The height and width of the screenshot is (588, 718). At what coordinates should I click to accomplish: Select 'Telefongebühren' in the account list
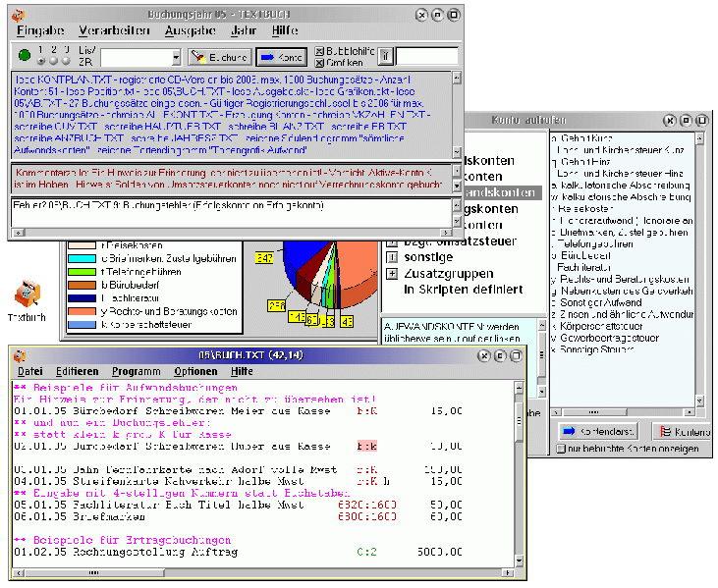click(595, 243)
